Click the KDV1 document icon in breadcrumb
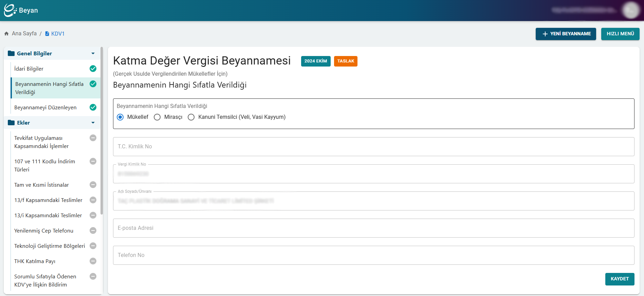644x296 pixels. click(x=47, y=34)
